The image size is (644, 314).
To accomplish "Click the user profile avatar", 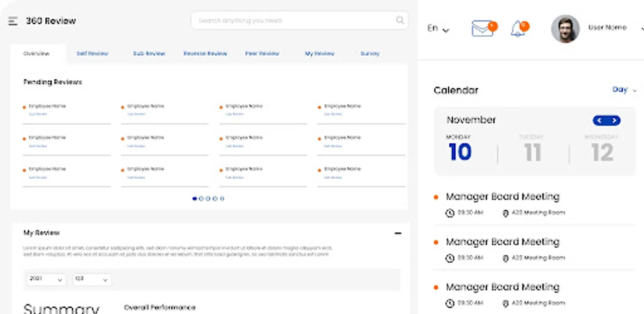I will coord(565,29).
